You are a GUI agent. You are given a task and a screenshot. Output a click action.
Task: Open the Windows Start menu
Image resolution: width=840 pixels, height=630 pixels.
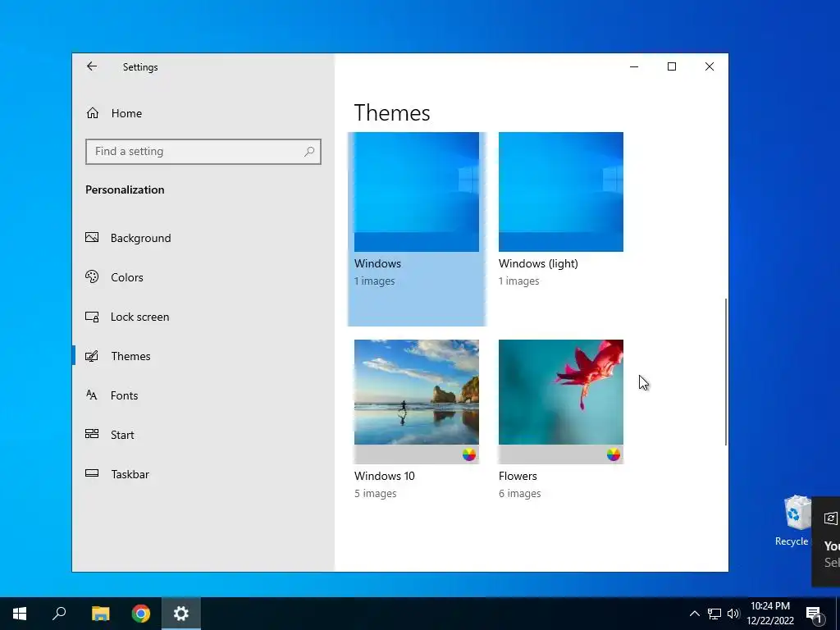pyautogui.click(x=20, y=614)
